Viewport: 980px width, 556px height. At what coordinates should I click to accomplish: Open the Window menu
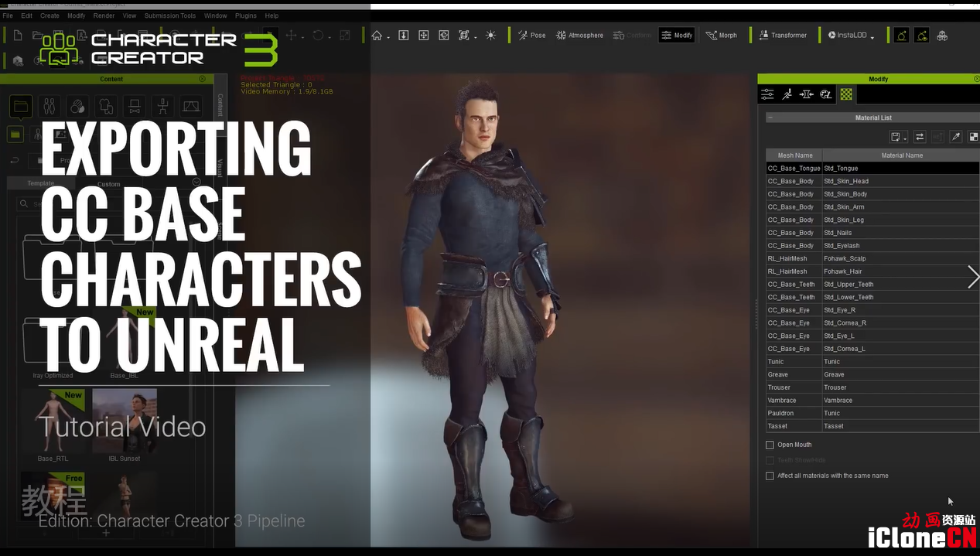coord(216,15)
